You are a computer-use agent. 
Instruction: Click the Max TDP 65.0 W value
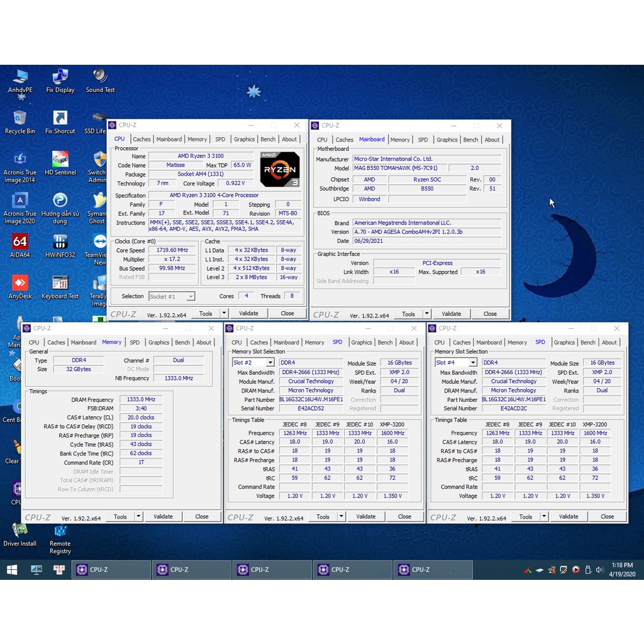(242, 165)
